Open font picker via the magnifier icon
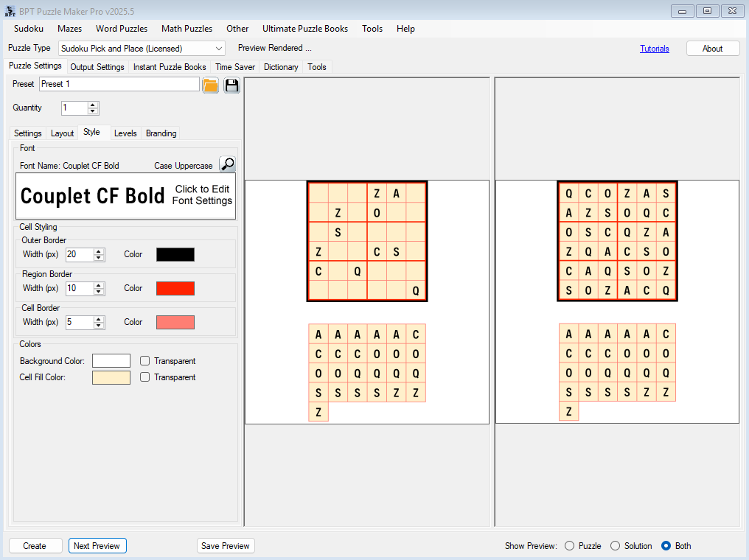The height and width of the screenshot is (560, 749). coord(227,163)
